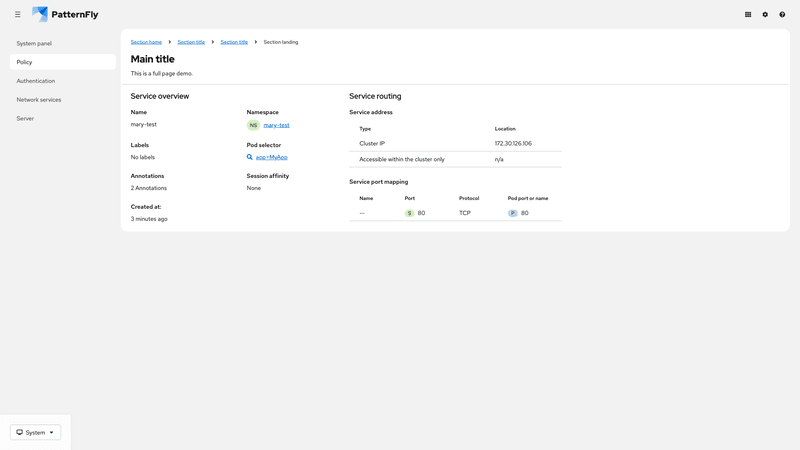Screen dimensions: 800x450
Task: Click the No labels value
Action: pos(143,158)
